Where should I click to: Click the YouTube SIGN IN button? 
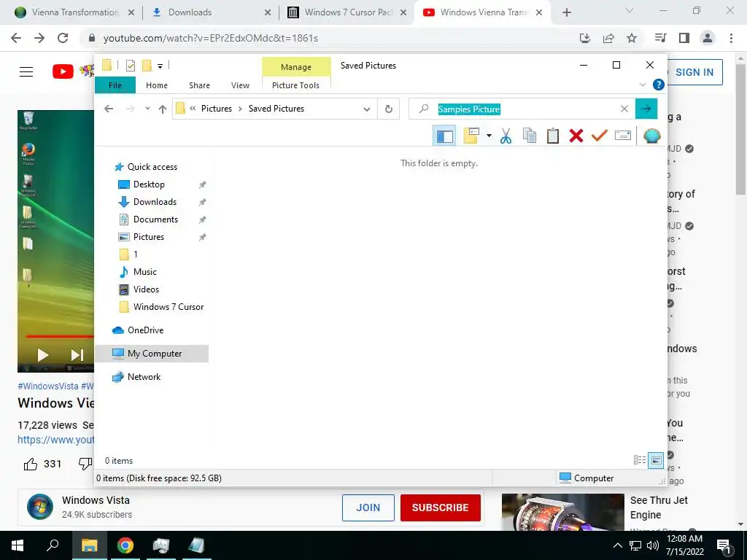click(694, 72)
